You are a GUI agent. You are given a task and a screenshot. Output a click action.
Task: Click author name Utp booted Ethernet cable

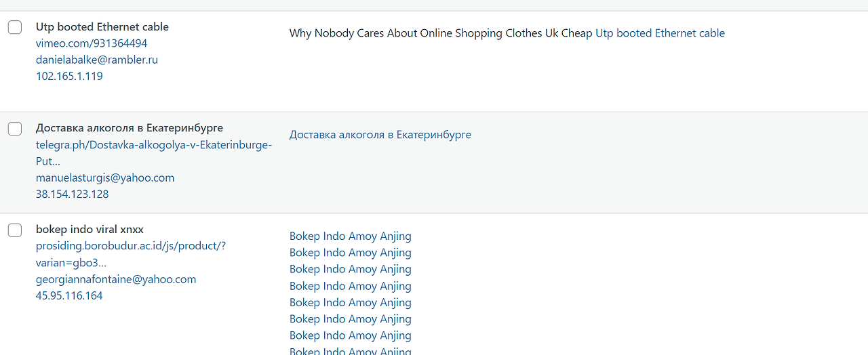pos(102,27)
